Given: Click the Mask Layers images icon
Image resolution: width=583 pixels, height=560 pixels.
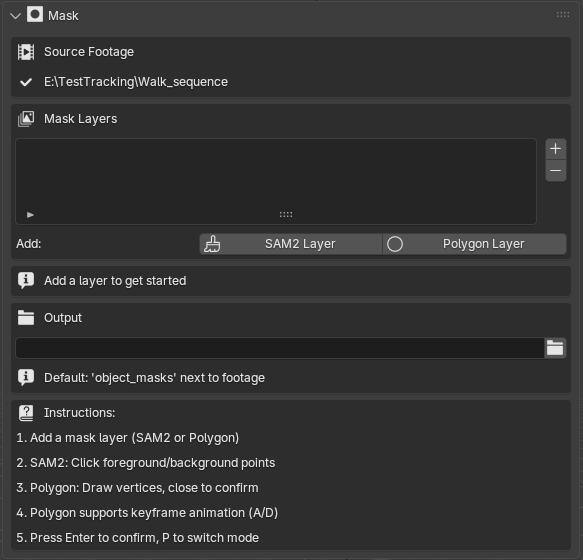Looking at the screenshot, I should click(26, 119).
